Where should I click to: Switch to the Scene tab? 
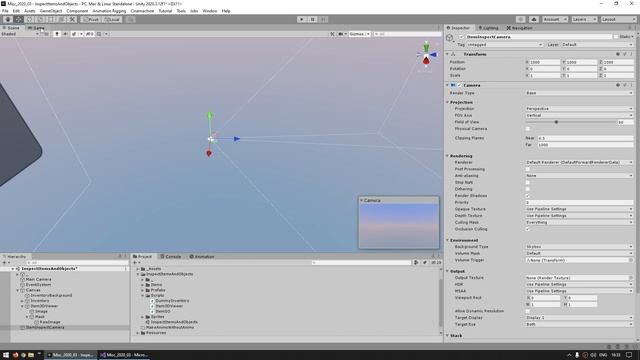pyautogui.click(x=11, y=28)
